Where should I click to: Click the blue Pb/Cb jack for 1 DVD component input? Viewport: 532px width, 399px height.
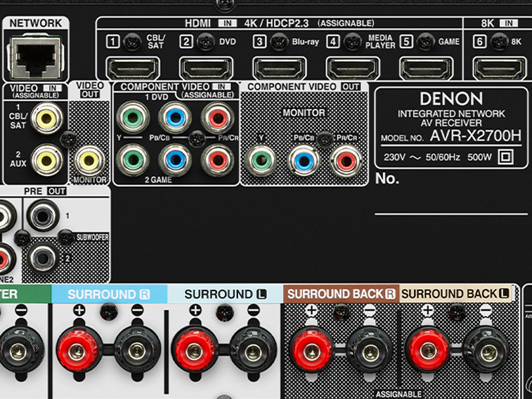point(175,118)
